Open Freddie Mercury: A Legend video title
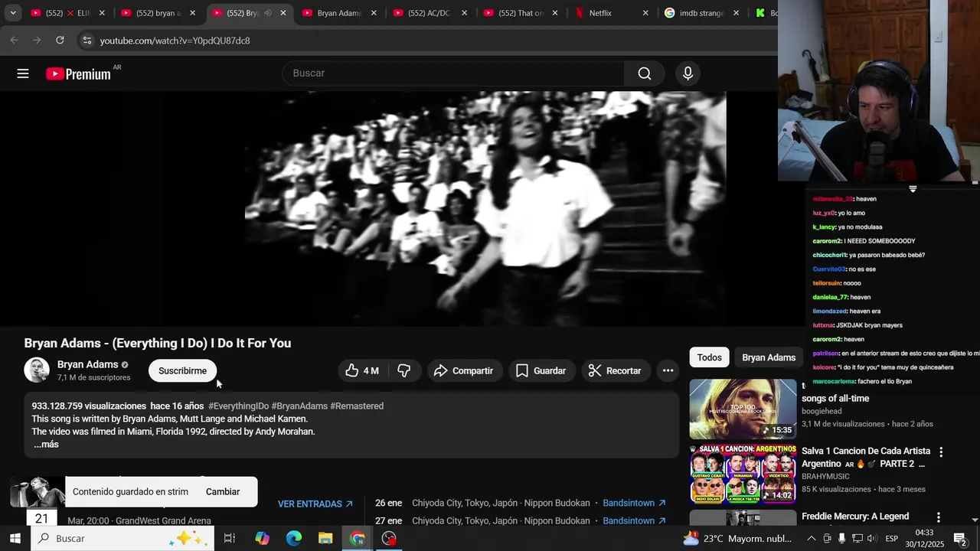 click(855, 517)
